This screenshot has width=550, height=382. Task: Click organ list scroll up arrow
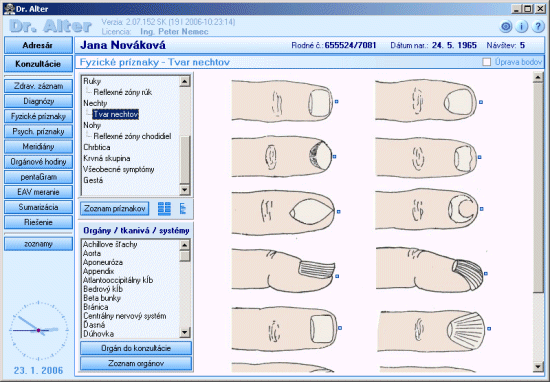coord(185,244)
